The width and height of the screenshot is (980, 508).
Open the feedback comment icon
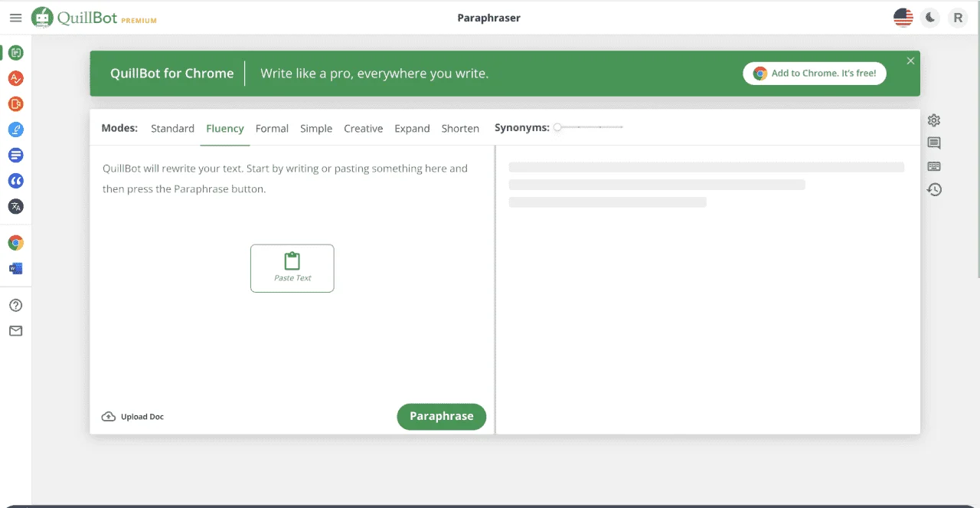(x=934, y=143)
